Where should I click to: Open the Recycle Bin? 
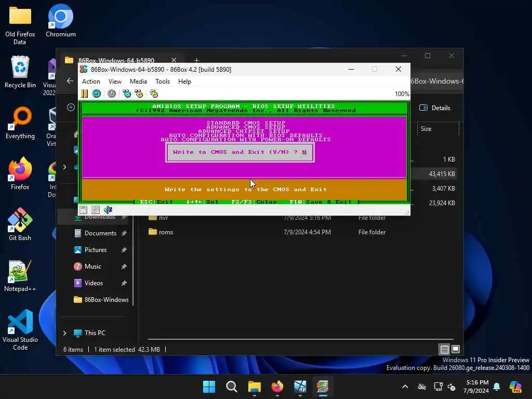[x=20, y=72]
